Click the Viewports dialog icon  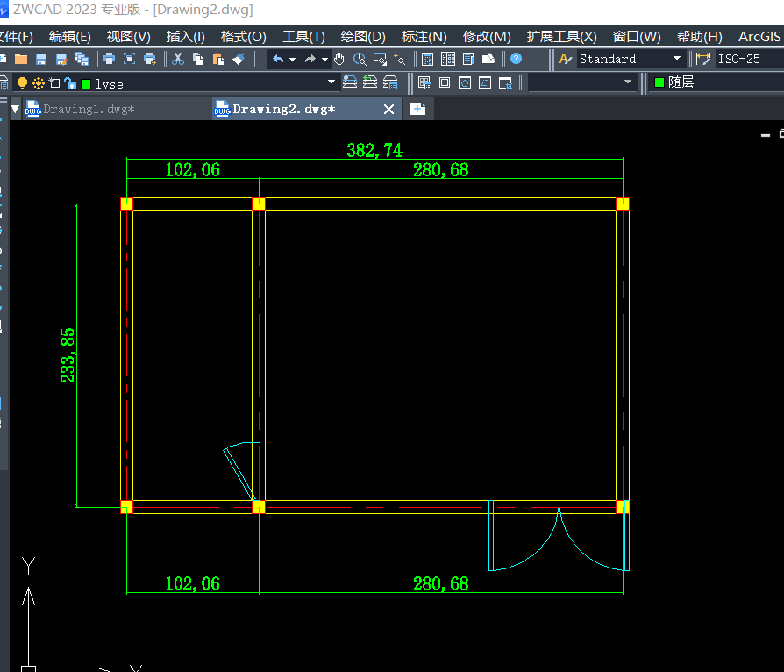tap(424, 82)
